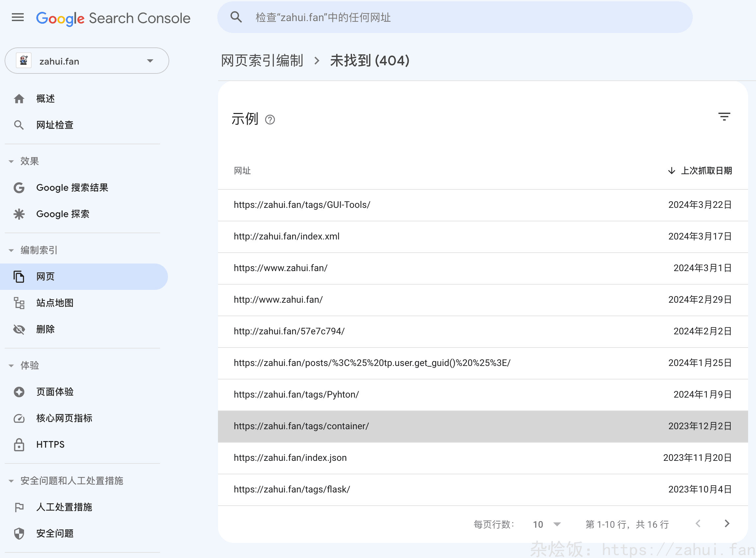Image resolution: width=756 pixels, height=558 pixels.
Task: Select 概述 overview menu item
Action: (x=45, y=98)
